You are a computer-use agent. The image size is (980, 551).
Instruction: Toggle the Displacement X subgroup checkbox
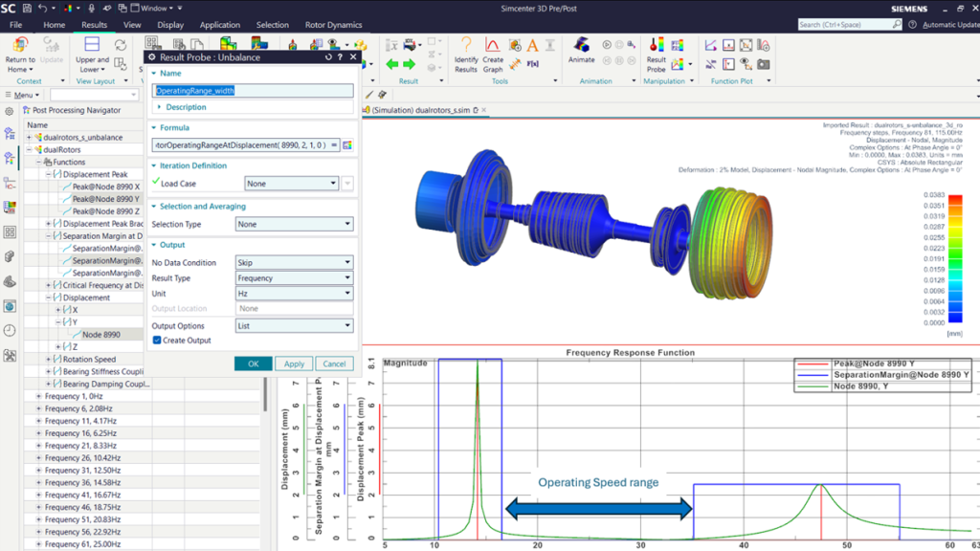68,310
